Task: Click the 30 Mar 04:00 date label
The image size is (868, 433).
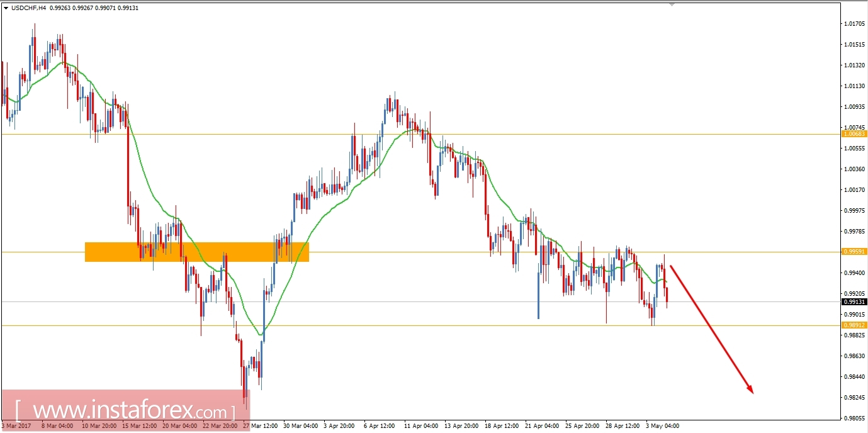Action: pyautogui.click(x=302, y=426)
